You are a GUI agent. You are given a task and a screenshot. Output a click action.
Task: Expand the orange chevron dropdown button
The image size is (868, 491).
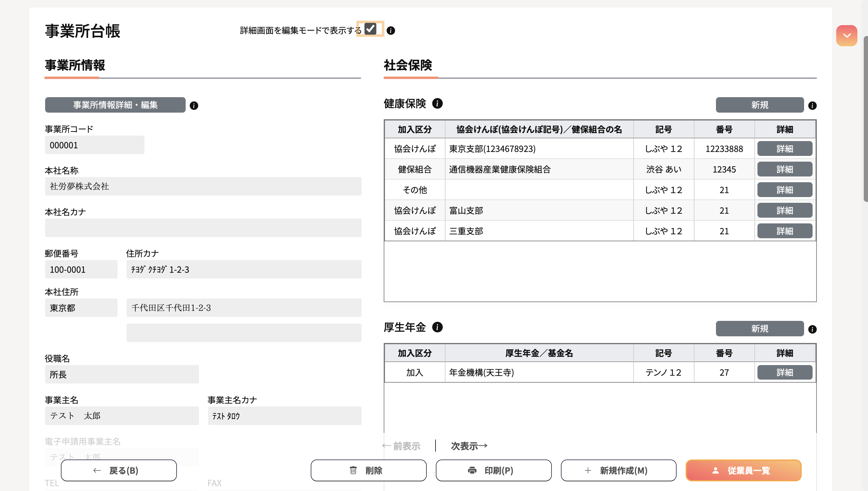coord(846,35)
